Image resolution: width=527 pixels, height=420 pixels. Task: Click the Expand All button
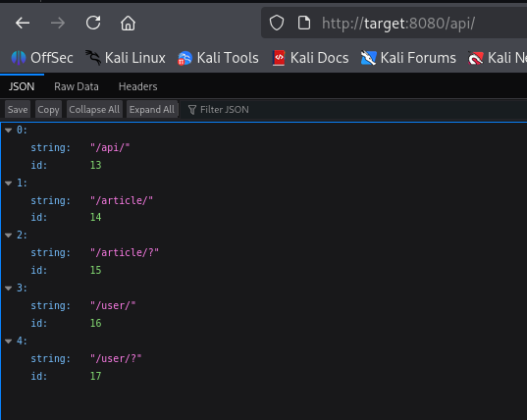[152, 110]
